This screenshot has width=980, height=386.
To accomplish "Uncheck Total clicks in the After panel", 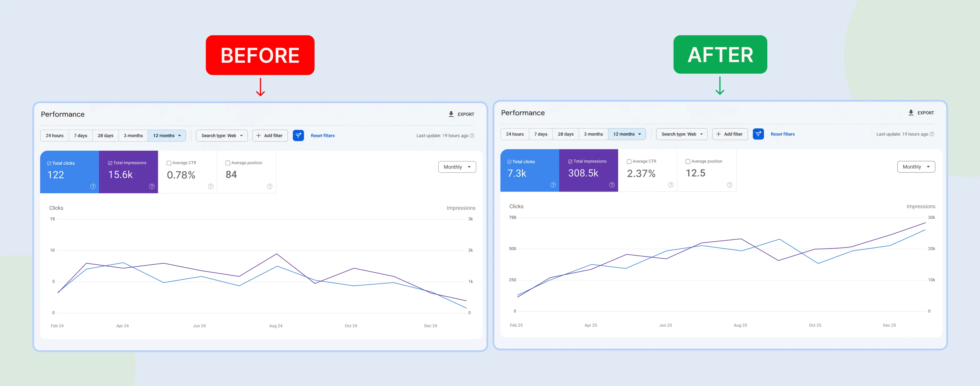I will (509, 162).
